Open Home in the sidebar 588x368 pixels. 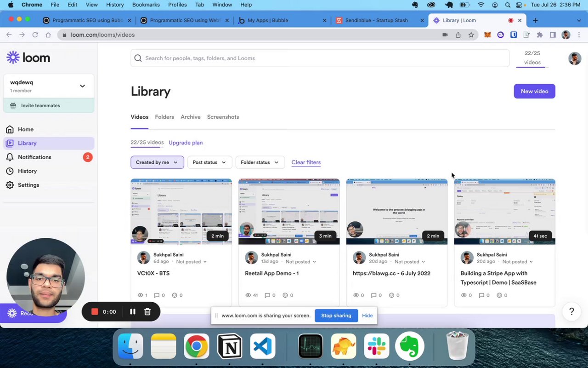pyautogui.click(x=25, y=129)
